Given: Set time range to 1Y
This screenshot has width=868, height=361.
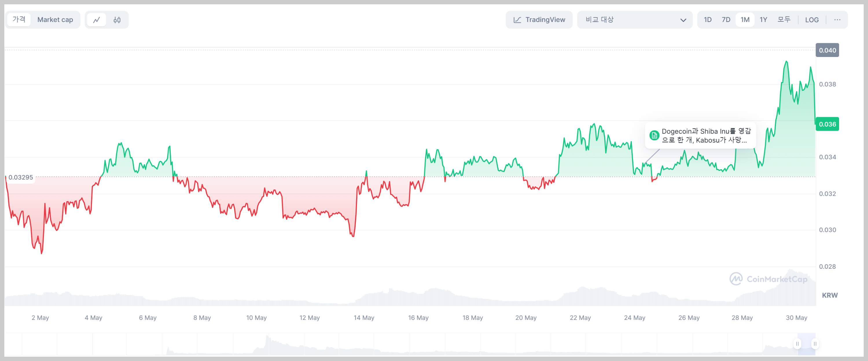Looking at the screenshot, I should tap(763, 20).
